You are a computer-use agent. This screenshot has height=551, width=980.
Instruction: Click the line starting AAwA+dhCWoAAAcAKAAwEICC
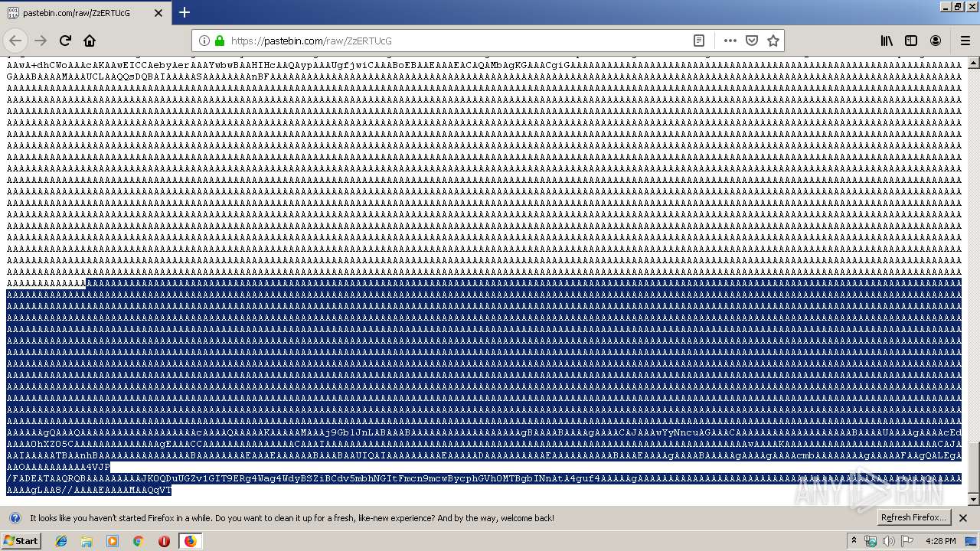point(484,65)
